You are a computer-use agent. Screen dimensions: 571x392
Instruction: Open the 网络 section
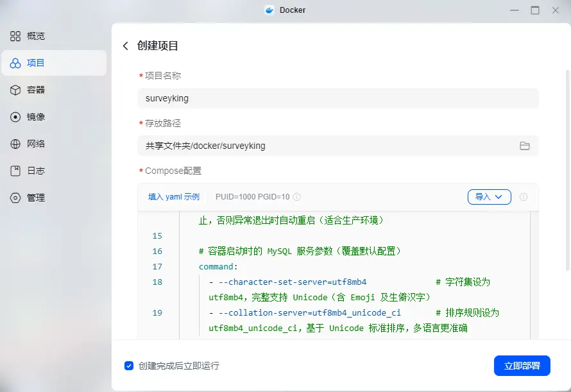tap(53, 144)
